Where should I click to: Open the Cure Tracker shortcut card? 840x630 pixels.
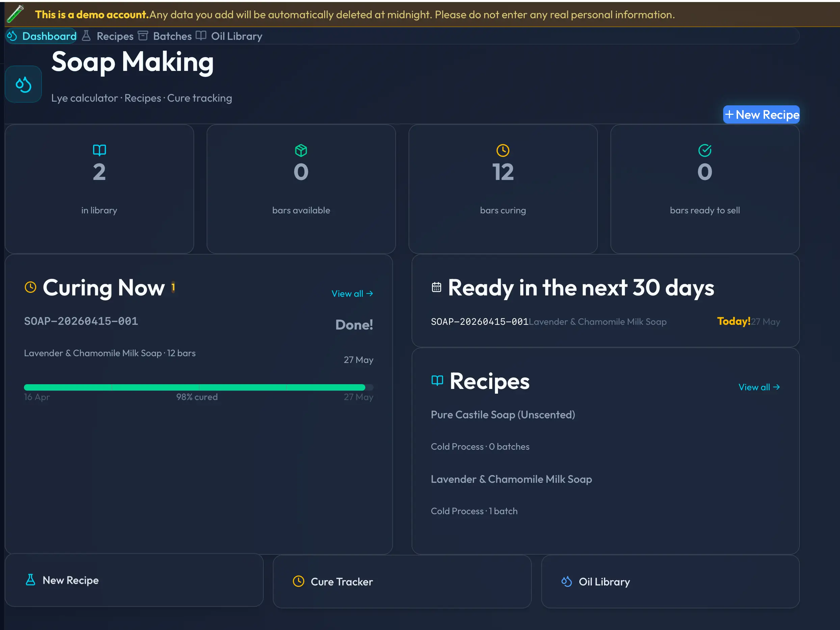(x=402, y=582)
